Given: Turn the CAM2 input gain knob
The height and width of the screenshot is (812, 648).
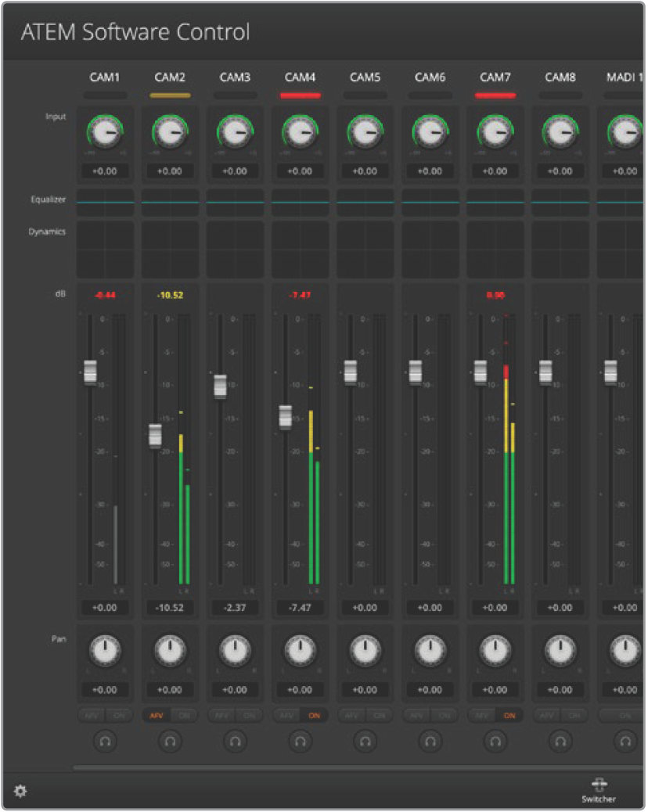Looking at the screenshot, I should point(170,133).
